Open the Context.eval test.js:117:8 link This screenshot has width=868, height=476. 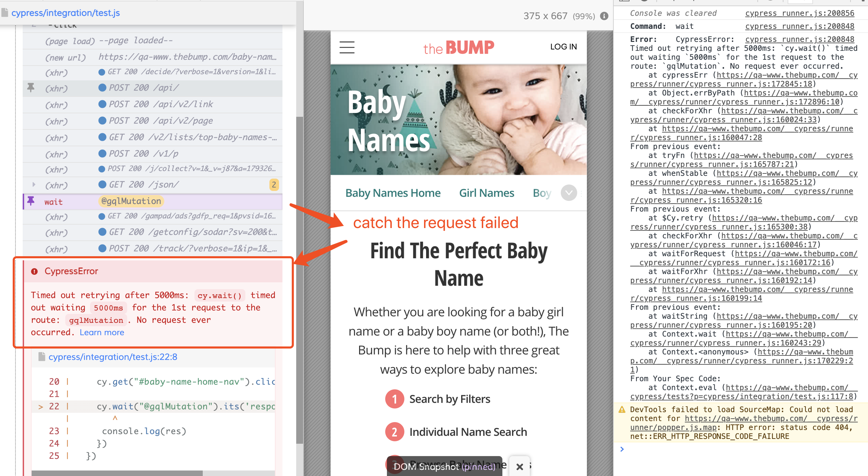(744, 392)
